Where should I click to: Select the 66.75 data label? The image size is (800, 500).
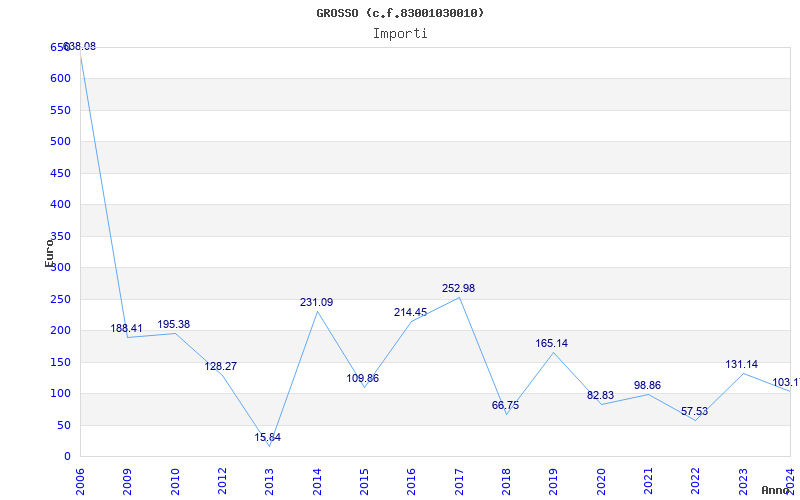tap(506, 405)
